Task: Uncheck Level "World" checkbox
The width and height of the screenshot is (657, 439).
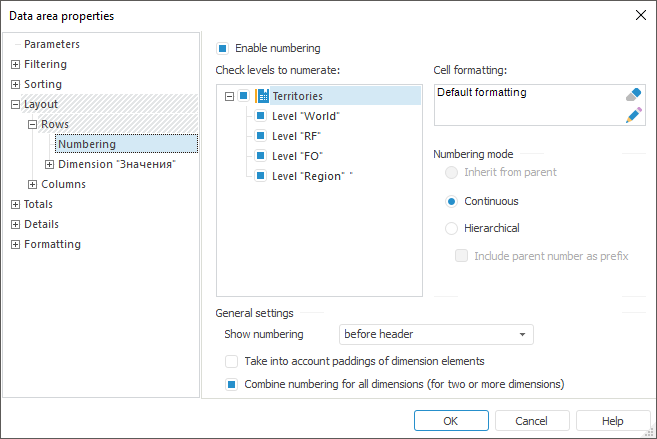Action: click(261, 116)
